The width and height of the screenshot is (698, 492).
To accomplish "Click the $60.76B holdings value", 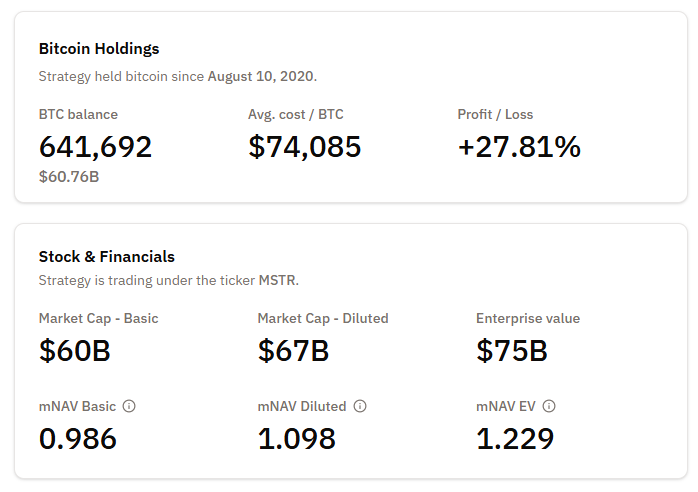I will [x=69, y=177].
